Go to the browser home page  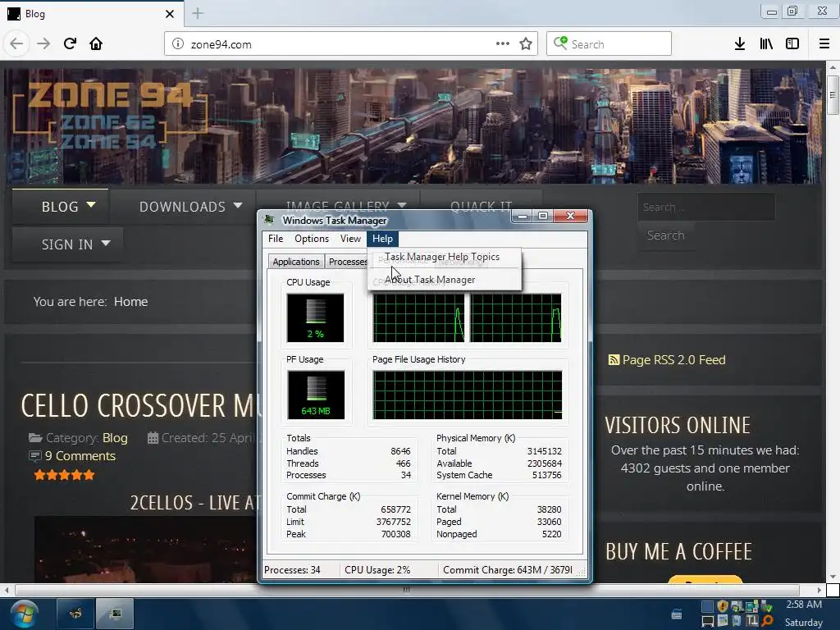click(x=96, y=44)
